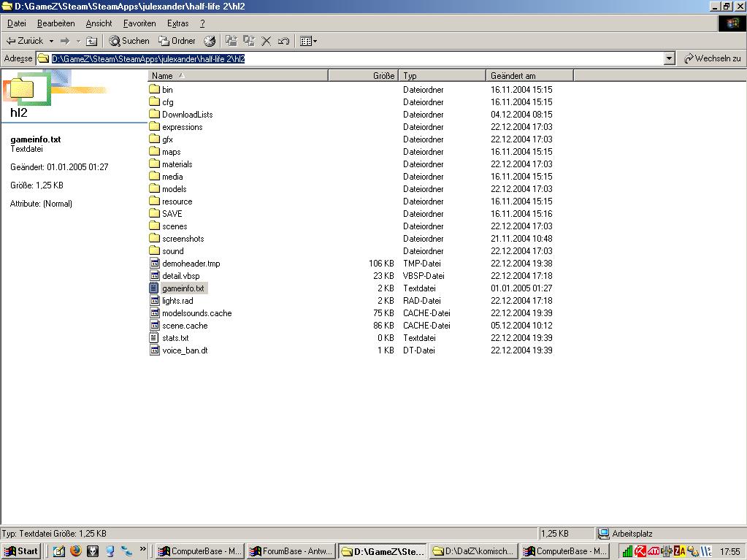The image size is (747, 560).
Task: Switch to ForumBase - Antw... taskbar window
Action: (x=291, y=551)
